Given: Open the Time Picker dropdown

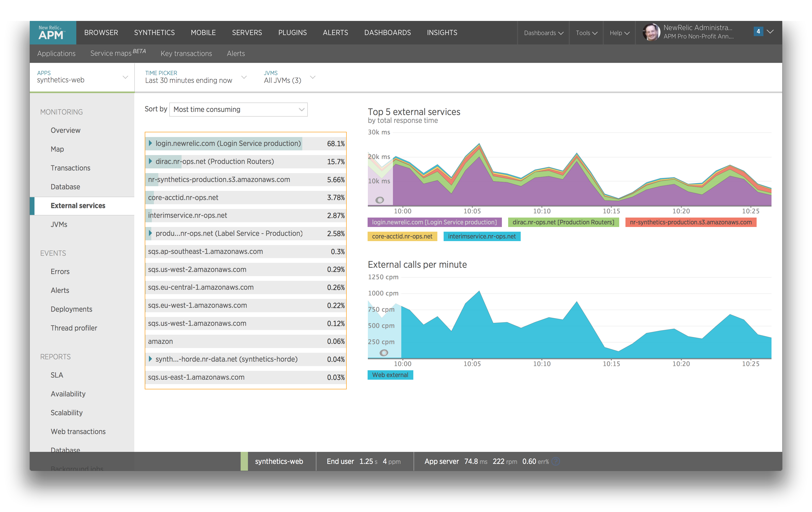Looking at the screenshot, I should pyautogui.click(x=196, y=77).
